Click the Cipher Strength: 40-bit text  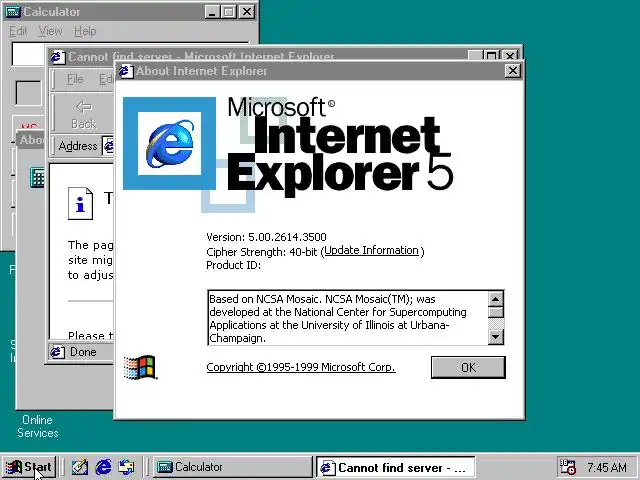pos(262,252)
